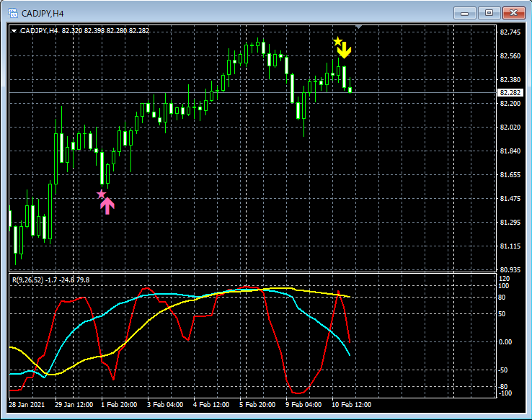Screen dimensions: 532x420
Task: Click the CADJPY,H4 OHLC header text
Action: coord(84,31)
